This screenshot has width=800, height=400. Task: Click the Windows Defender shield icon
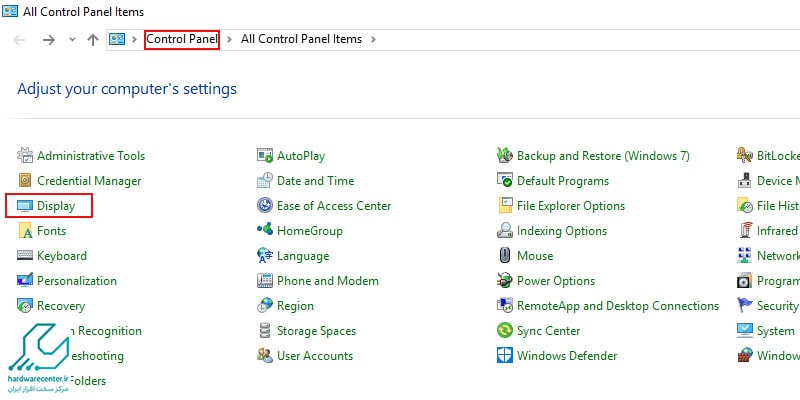505,356
